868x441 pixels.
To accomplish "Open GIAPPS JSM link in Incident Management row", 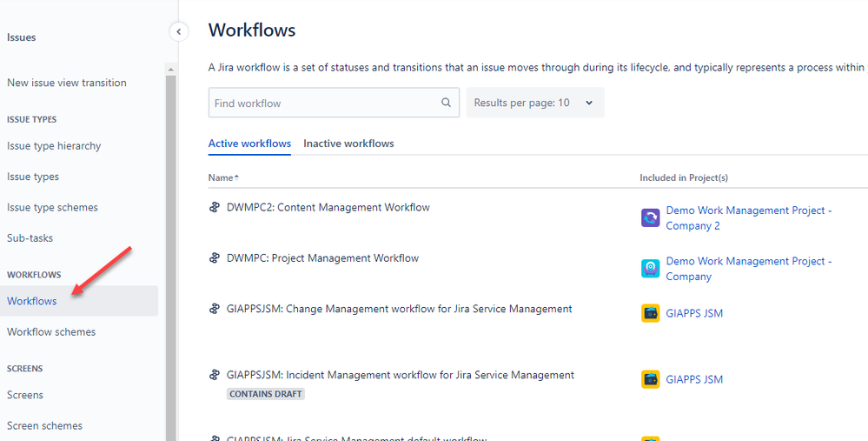I will tap(694, 379).
